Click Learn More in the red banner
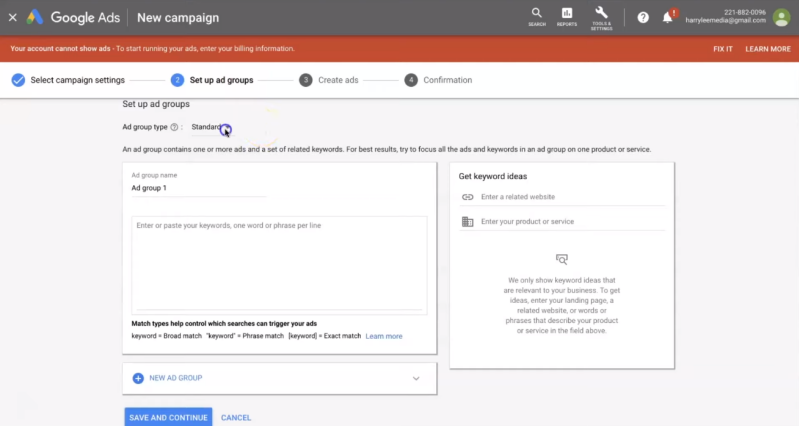Image resolution: width=799 pixels, height=426 pixels. 767,49
